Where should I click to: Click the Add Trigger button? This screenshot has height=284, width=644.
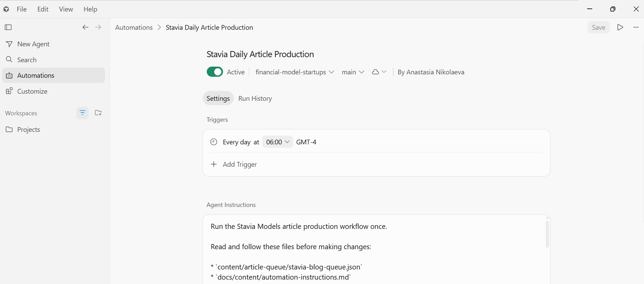(234, 164)
